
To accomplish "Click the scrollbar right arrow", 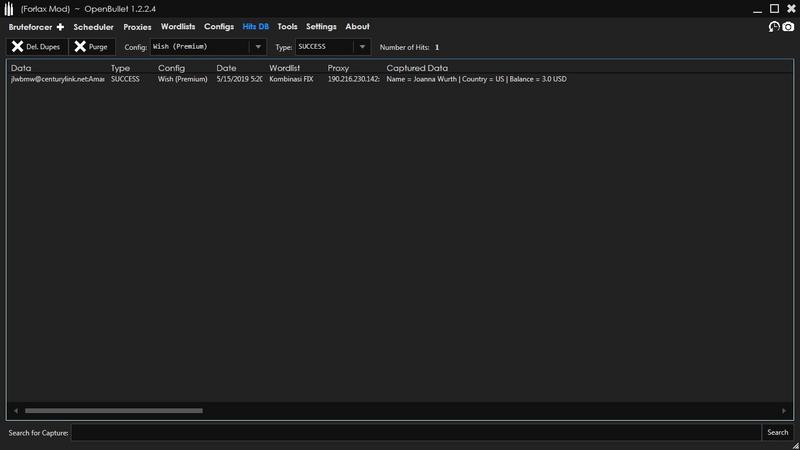I will 784,411.
